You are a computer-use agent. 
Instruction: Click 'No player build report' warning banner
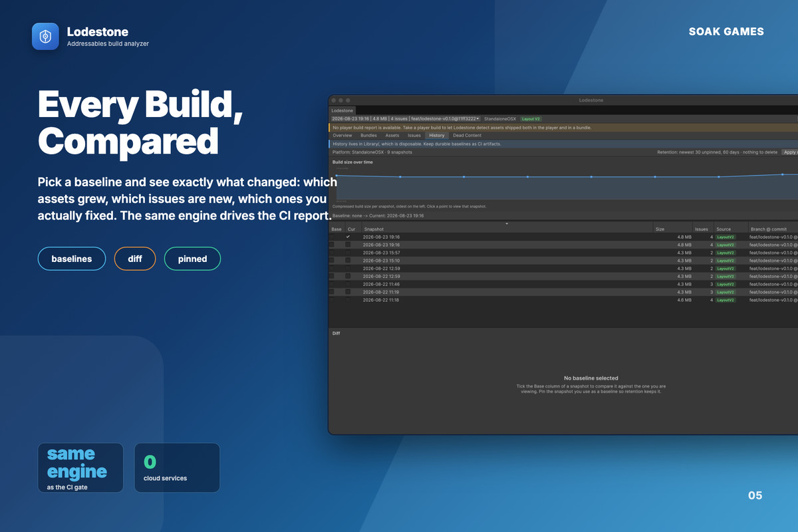tap(563, 127)
